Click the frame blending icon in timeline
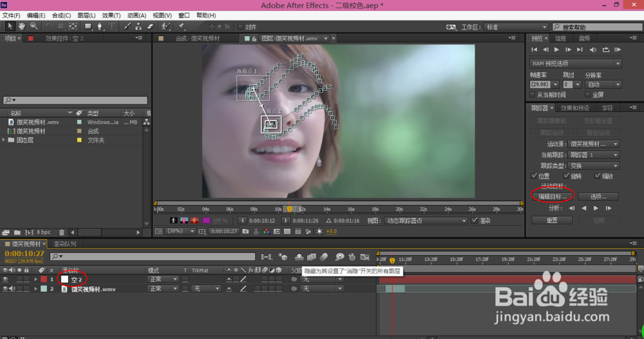The image size is (644, 339). pyautogui.click(x=312, y=257)
